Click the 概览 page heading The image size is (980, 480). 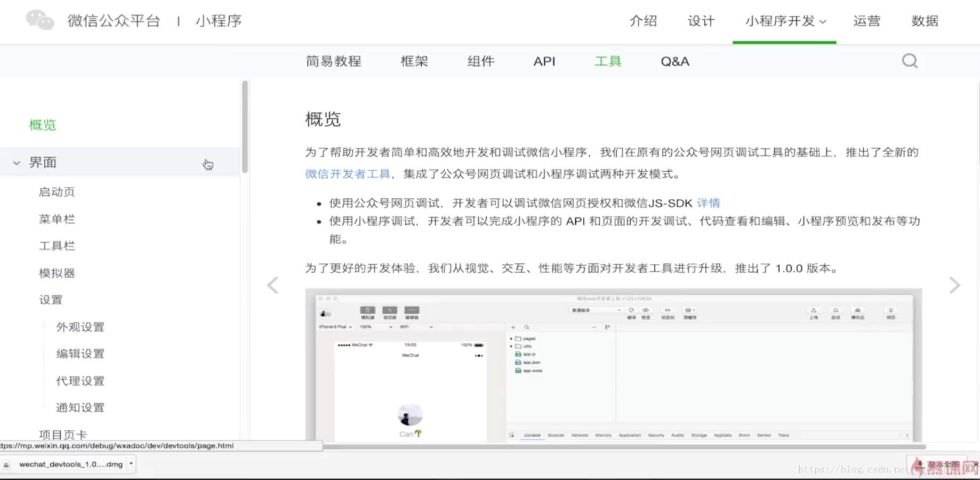(323, 119)
